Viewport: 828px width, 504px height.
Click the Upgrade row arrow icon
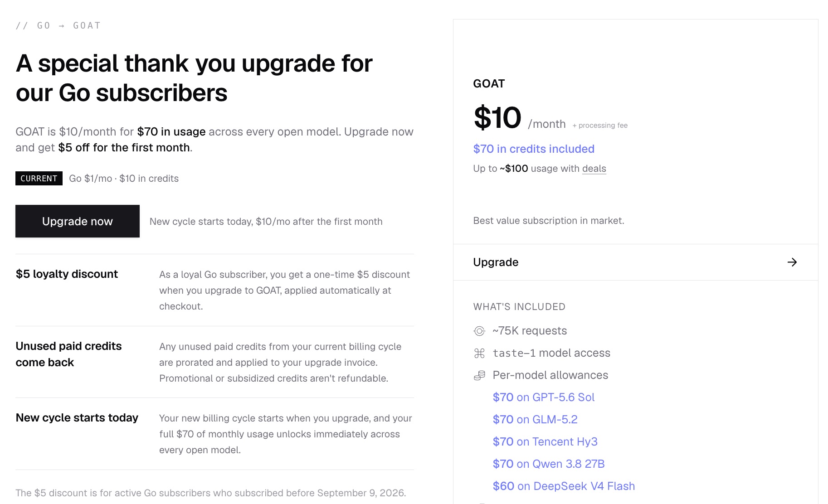click(x=792, y=262)
